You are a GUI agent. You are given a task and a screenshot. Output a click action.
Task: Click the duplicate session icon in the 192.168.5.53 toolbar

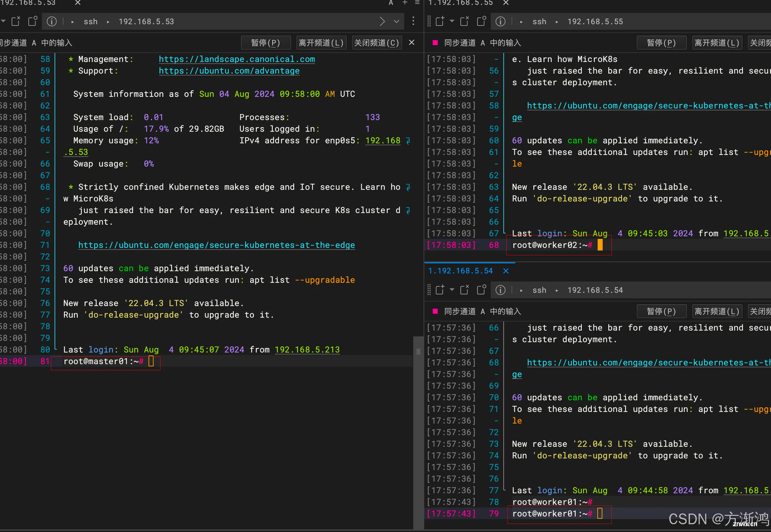33,21
